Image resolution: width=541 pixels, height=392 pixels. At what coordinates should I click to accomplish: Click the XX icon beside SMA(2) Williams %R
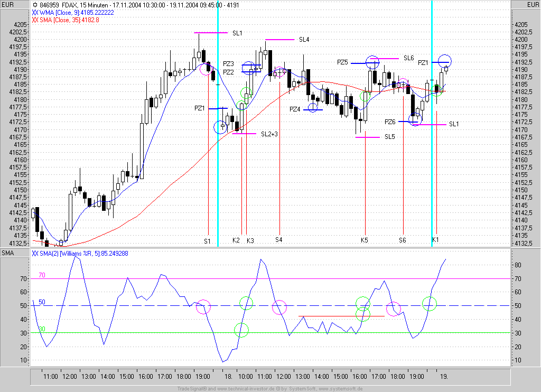pyautogui.click(x=35, y=253)
